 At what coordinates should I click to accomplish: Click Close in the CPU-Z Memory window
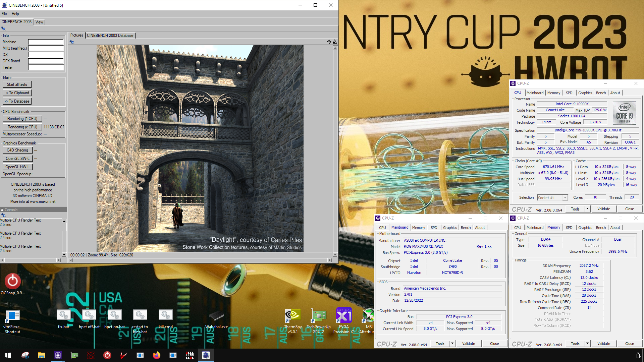coord(630,344)
